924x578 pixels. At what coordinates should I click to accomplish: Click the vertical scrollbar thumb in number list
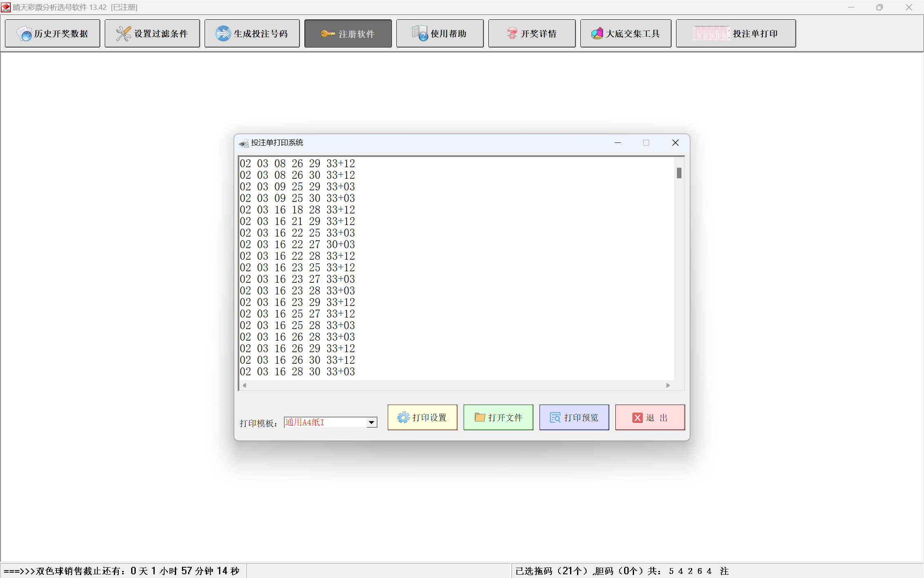679,173
